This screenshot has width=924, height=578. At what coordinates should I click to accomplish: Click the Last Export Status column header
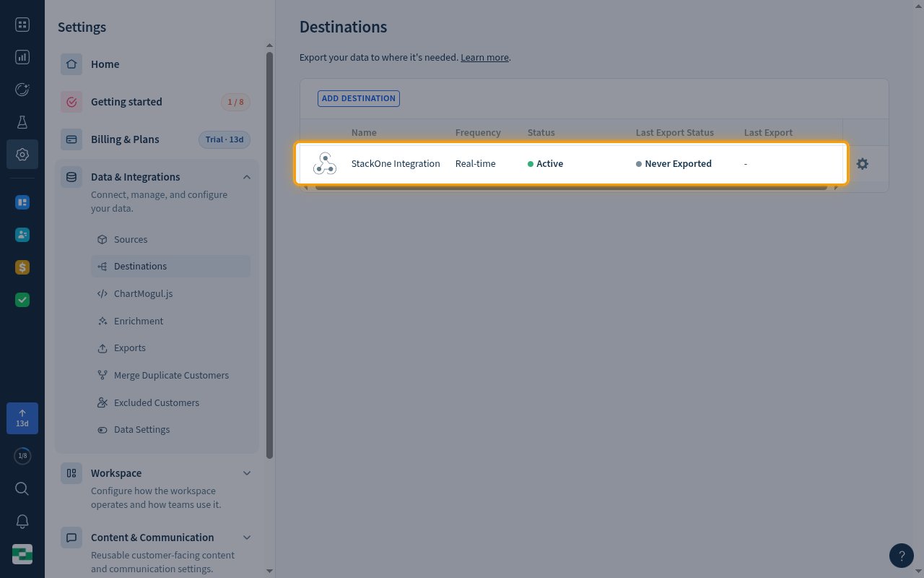[675, 132]
